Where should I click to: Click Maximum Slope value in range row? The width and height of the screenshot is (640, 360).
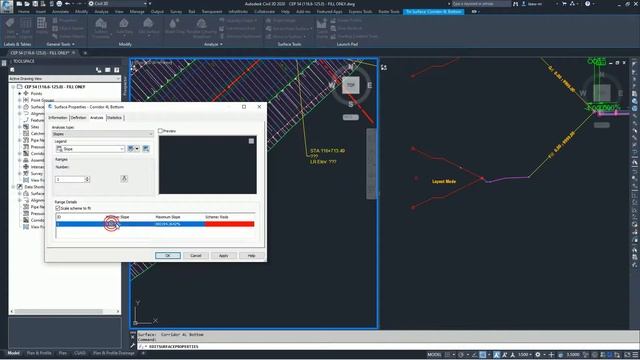(x=168, y=224)
